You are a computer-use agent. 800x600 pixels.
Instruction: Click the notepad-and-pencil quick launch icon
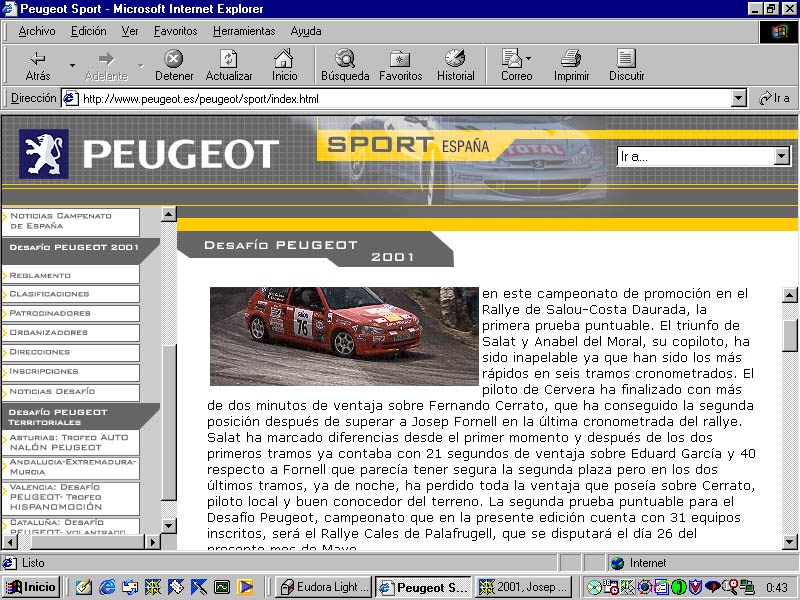point(84,587)
